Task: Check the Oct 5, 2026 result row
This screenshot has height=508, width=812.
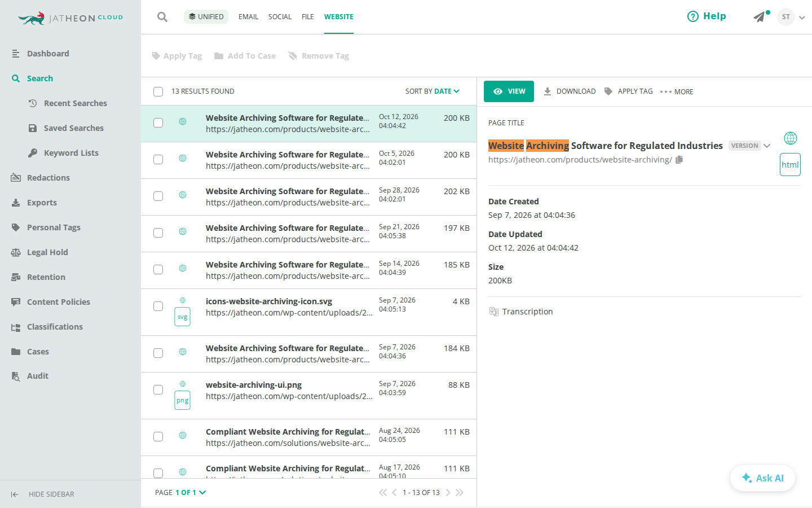Action: coord(158,160)
